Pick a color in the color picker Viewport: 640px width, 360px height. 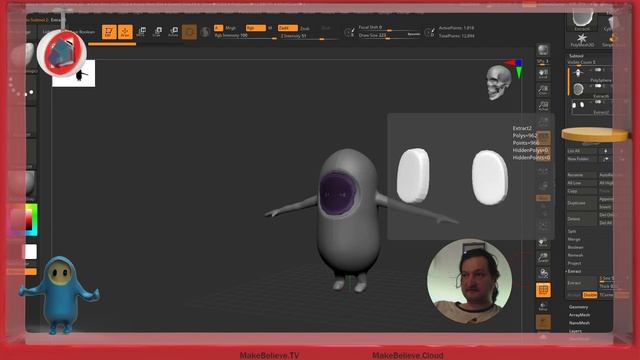(x=23, y=220)
